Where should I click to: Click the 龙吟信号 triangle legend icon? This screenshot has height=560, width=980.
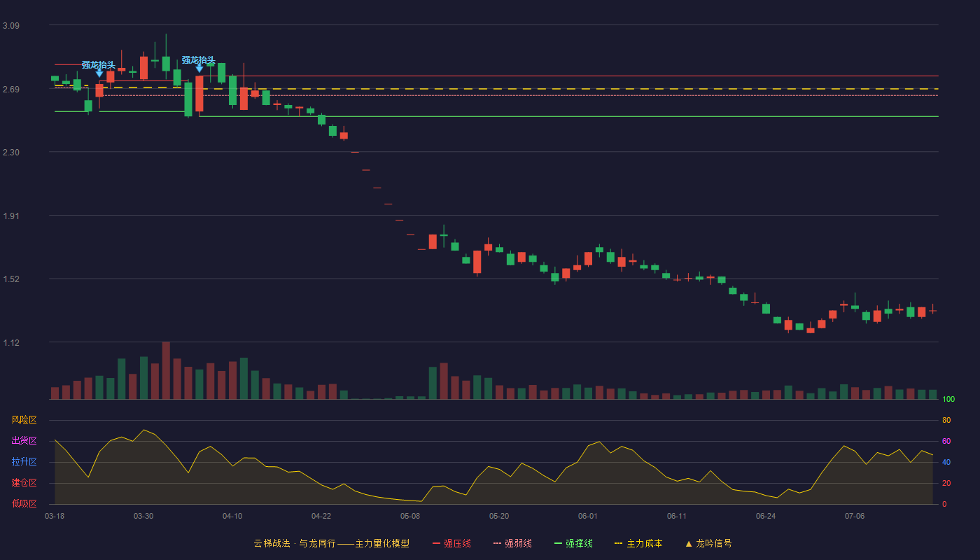(x=689, y=543)
